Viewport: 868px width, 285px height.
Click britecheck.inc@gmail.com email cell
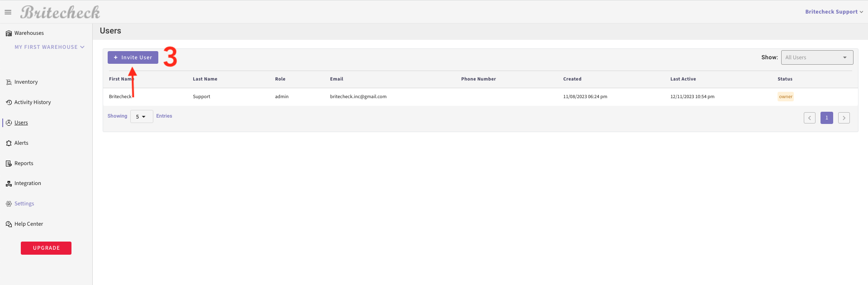358,96
